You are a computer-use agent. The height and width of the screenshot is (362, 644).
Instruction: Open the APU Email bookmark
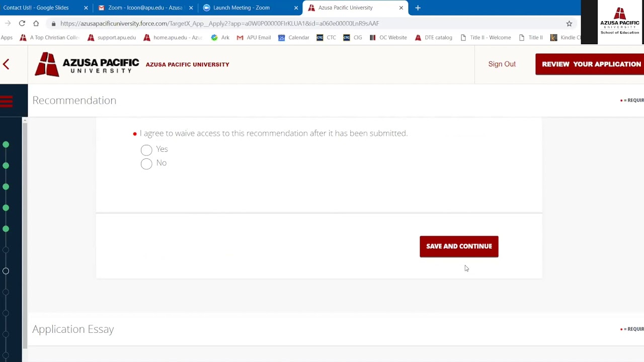point(254,37)
